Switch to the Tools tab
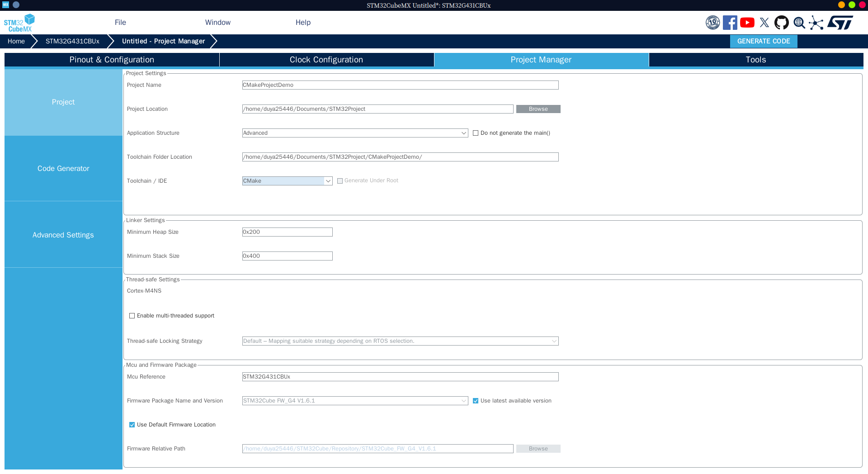 (756, 60)
